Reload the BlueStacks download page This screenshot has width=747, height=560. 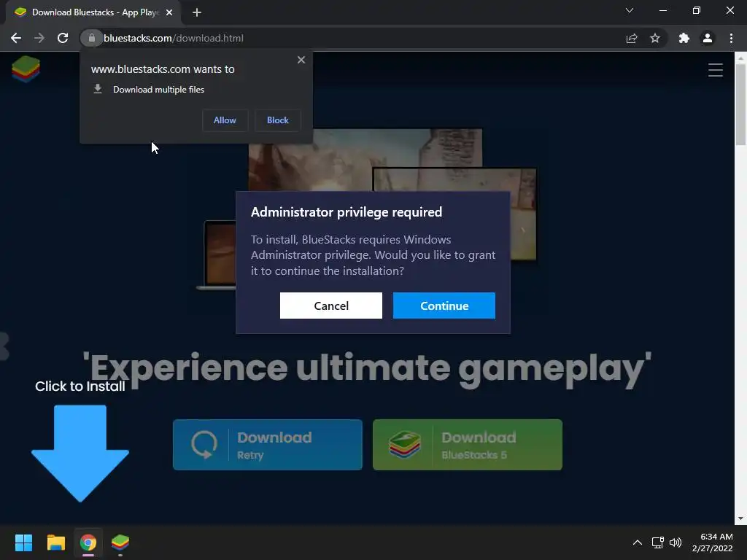(x=63, y=38)
